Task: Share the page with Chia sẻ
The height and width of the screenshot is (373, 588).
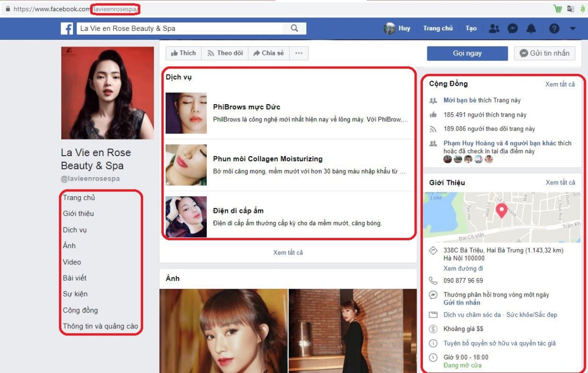Action: [x=269, y=53]
